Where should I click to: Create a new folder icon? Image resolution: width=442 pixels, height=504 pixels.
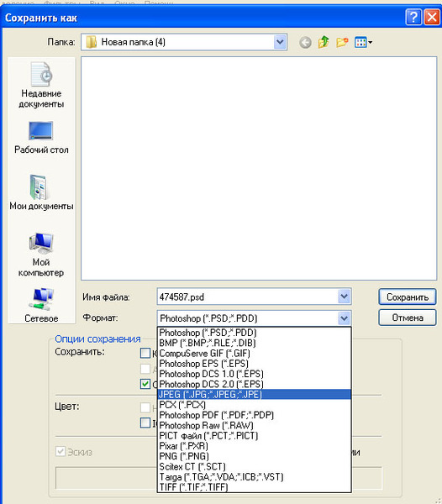(342, 42)
